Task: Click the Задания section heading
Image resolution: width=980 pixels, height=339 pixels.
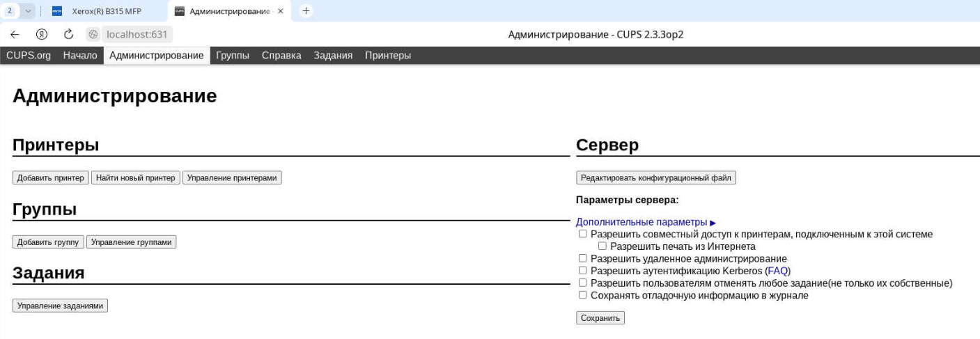Action: pos(49,273)
